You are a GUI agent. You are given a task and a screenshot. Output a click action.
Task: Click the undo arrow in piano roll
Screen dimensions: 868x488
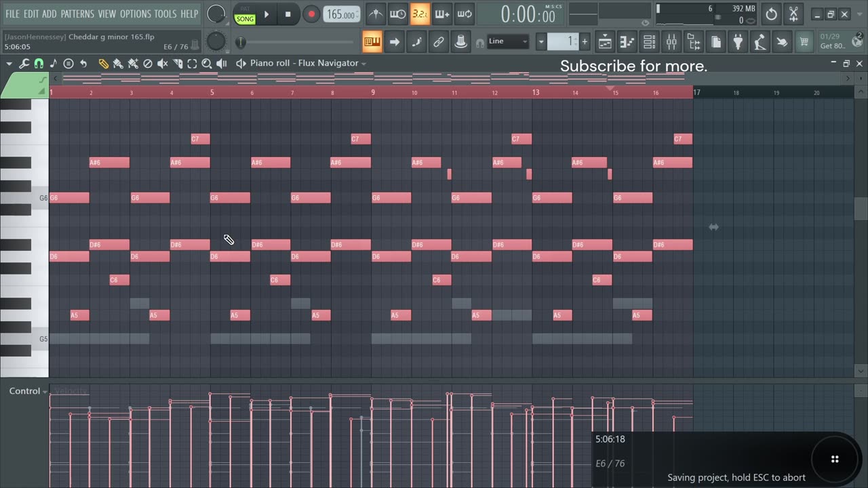(x=83, y=64)
